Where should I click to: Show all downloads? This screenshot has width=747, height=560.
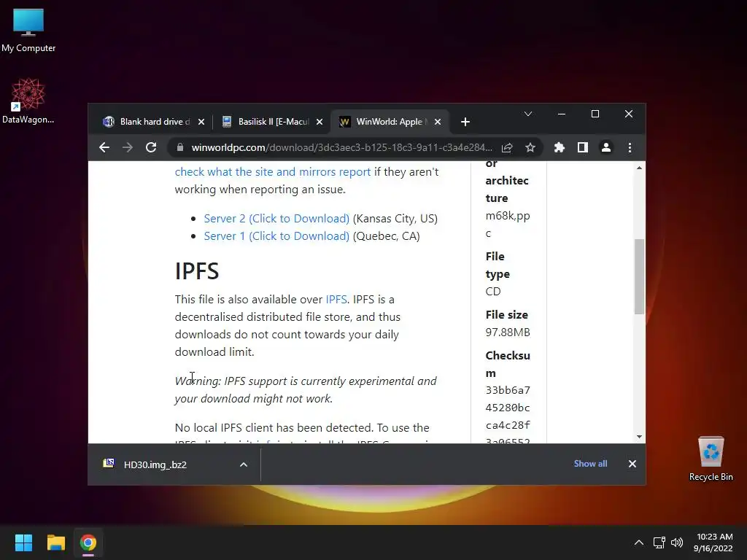(x=590, y=464)
